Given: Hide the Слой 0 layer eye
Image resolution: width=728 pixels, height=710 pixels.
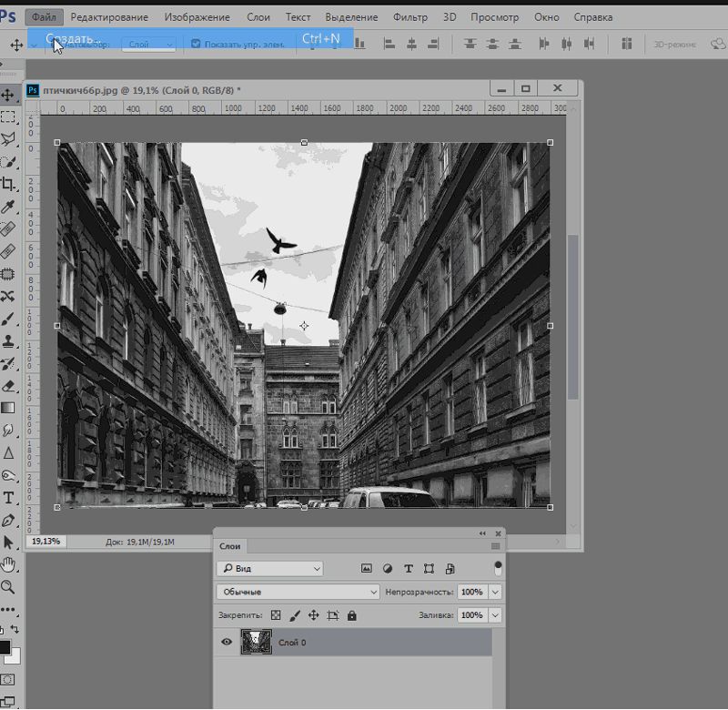Looking at the screenshot, I should pos(227,642).
